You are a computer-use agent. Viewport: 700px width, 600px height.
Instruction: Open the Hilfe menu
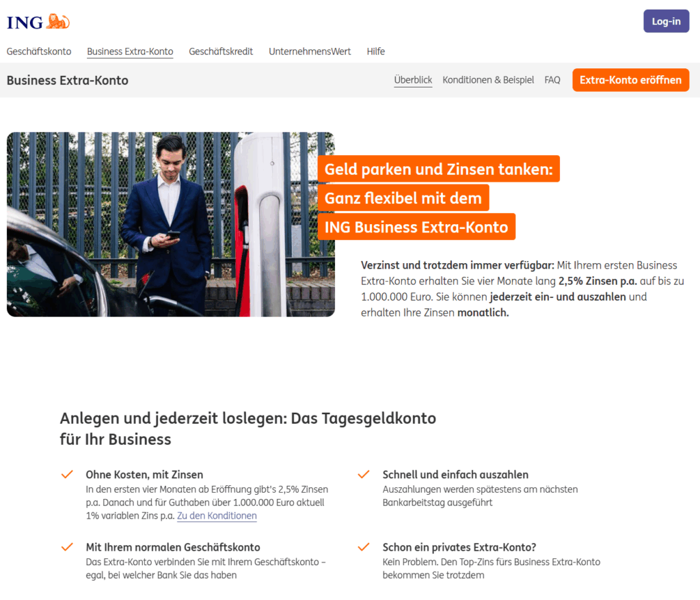376,51
